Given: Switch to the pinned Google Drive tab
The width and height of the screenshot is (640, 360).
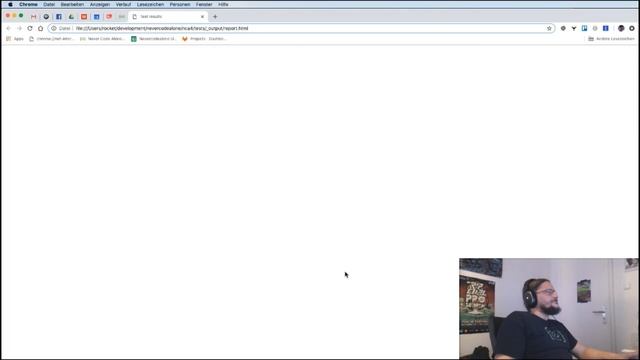Looking at the screenshot, I should click(71, 17).
